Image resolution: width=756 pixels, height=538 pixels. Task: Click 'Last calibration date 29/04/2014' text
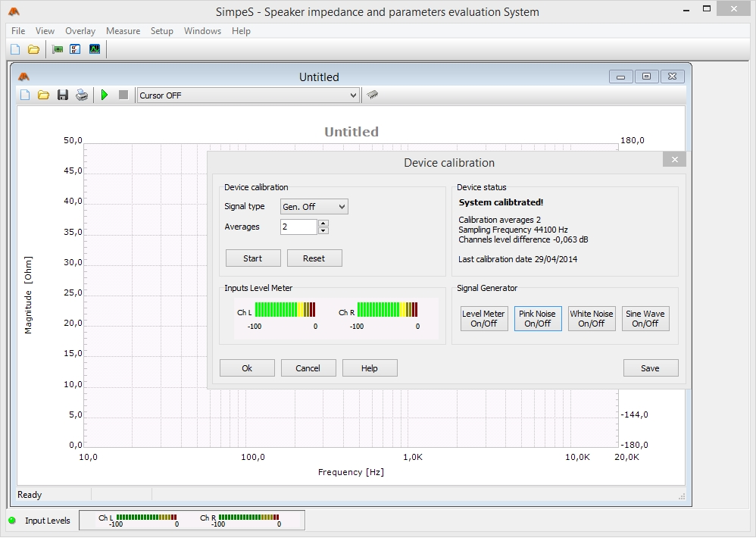[518, 259]
